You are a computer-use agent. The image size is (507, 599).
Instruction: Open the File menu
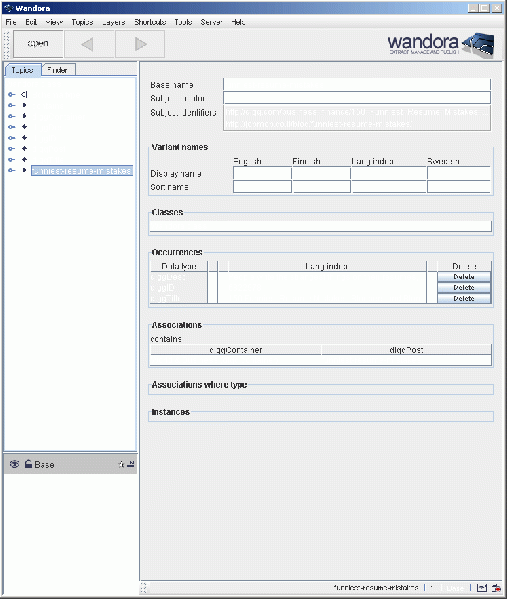(11, 22)
